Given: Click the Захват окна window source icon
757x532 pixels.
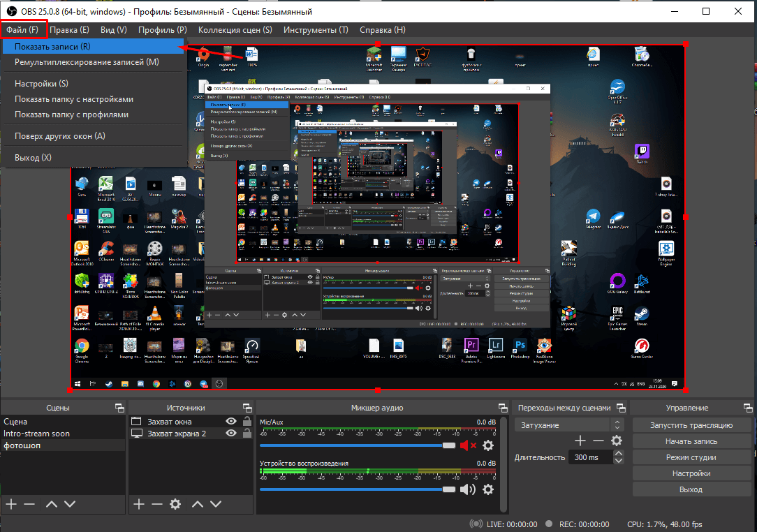Looking at the screenshot, I should pos(137,421).
